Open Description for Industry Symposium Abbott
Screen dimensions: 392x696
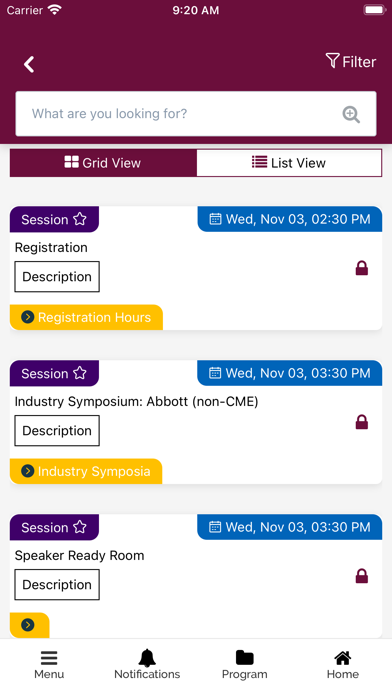[57, 431]
